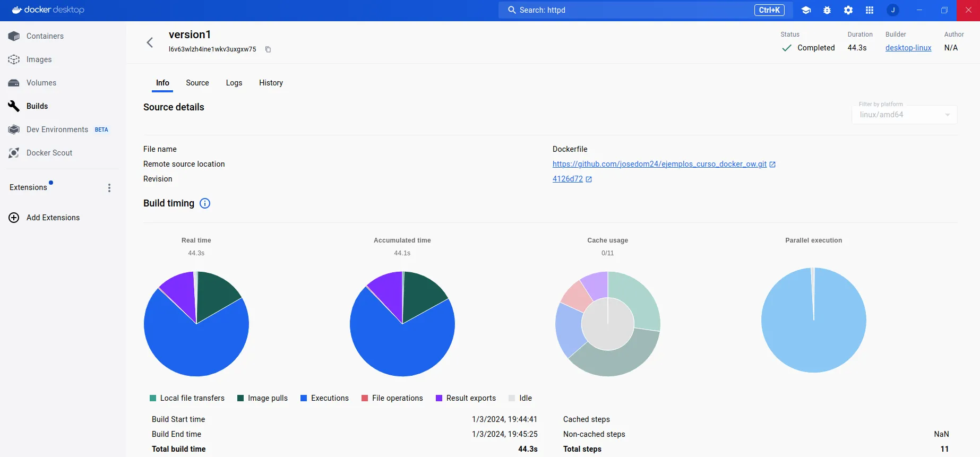
Task: Open the Learning Center graduation cap icon
Action: click(x=806, y=10)
